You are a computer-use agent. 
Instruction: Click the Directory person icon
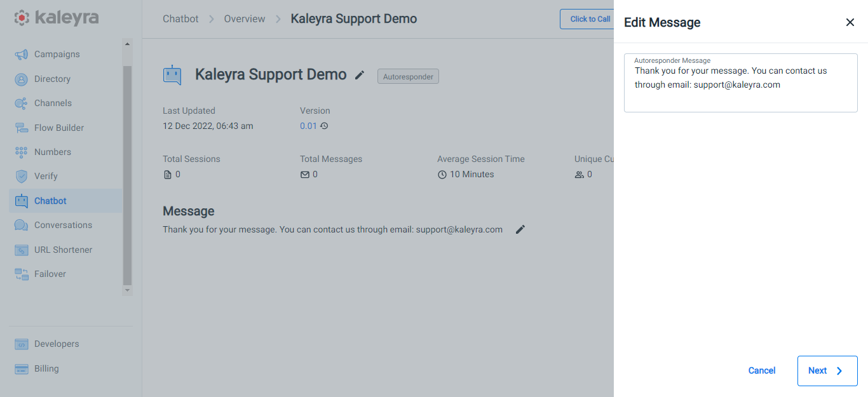tap(22, 79)
